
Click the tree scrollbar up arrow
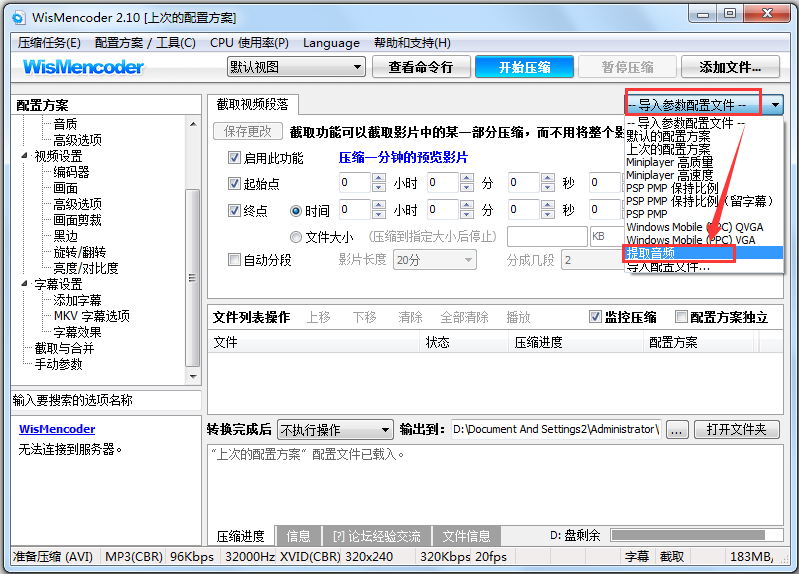(x=193, y=124)
